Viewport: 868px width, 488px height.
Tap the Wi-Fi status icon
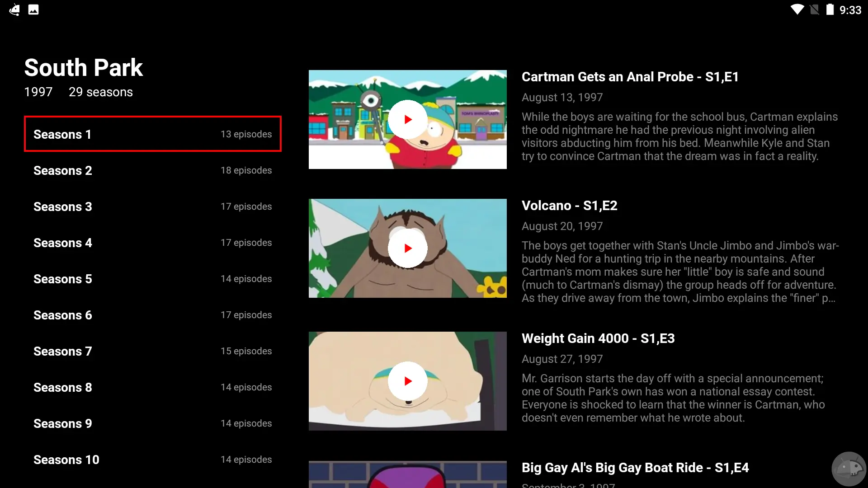tap(797, 9)
